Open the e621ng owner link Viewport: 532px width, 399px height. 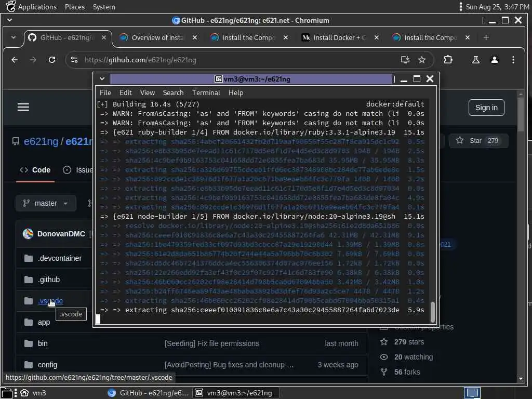tap(41, 141)
